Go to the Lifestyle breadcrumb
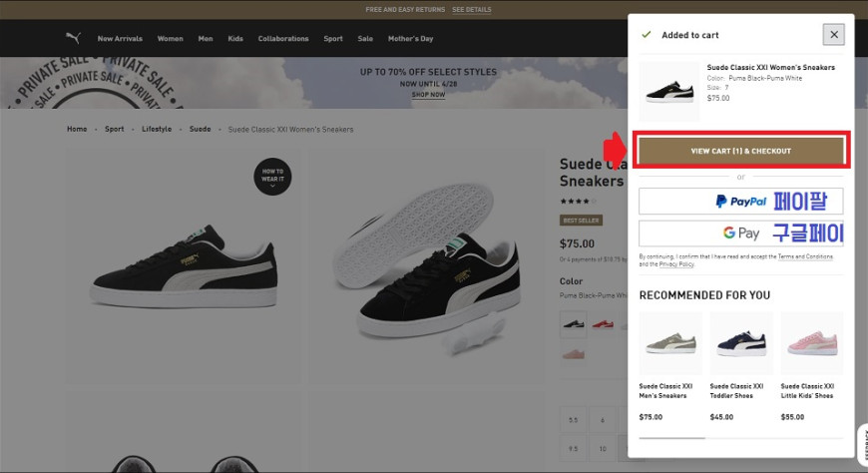Screen dimensions: 868x473 tap(157, 129)
